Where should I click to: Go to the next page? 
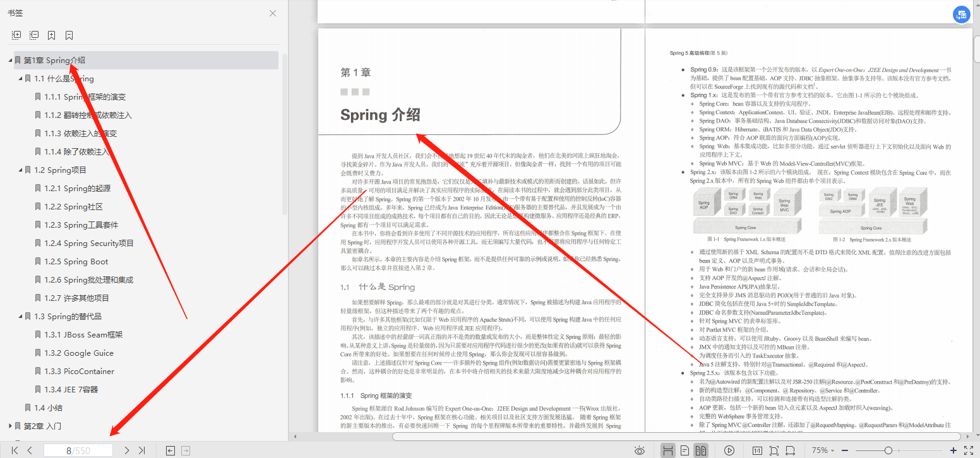(x=126, y=450)
